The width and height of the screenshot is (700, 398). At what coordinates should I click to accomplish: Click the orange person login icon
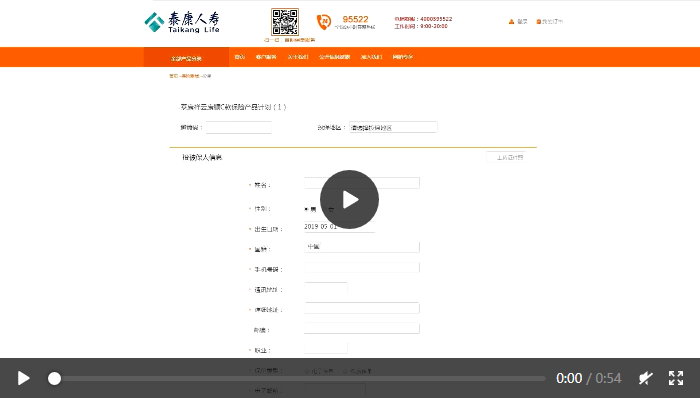(x=511, y=21)
